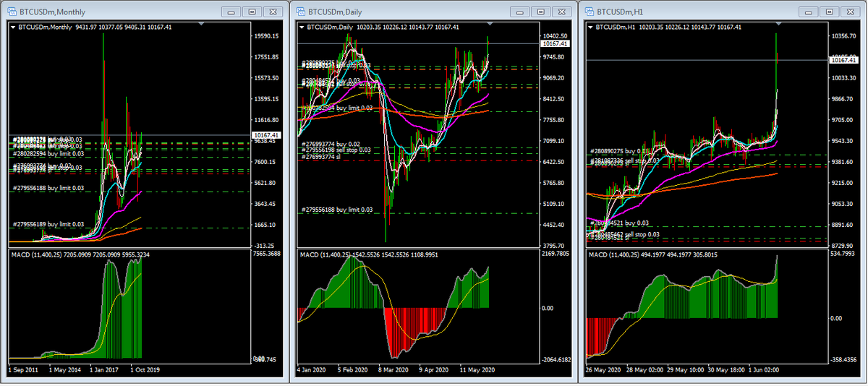Close the BTCUSDm,Monthly chart window
This screenshot has width=868, height=386.
[274, 12]
